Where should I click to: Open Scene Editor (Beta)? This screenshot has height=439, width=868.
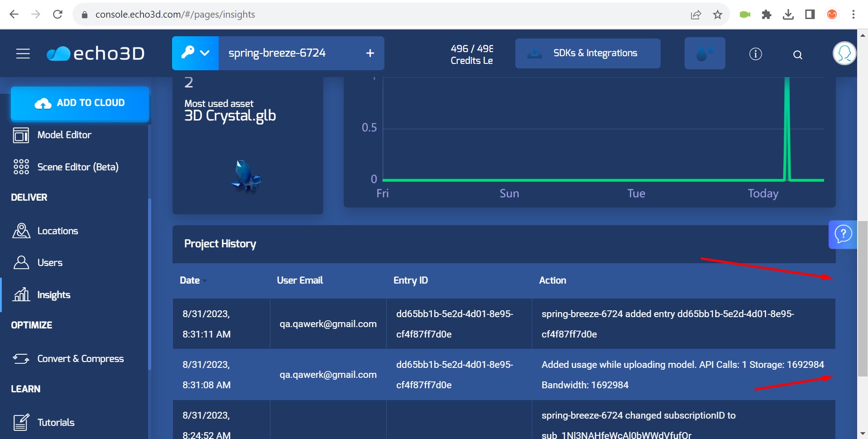(78, 167)
